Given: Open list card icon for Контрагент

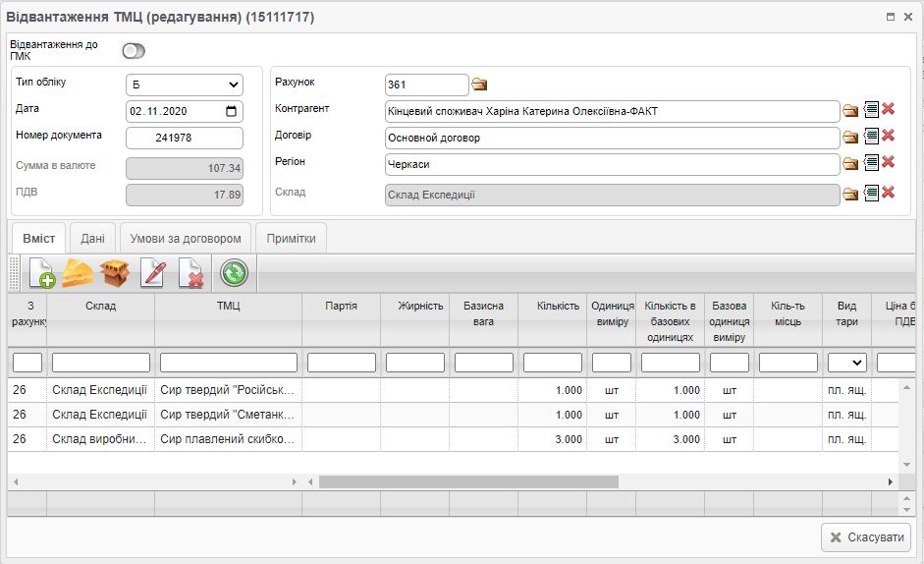Looking at the screenshot, I should 871,109.
